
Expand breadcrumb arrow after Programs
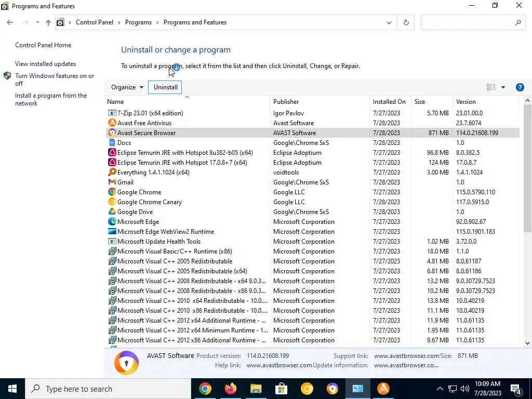(157, 22)
